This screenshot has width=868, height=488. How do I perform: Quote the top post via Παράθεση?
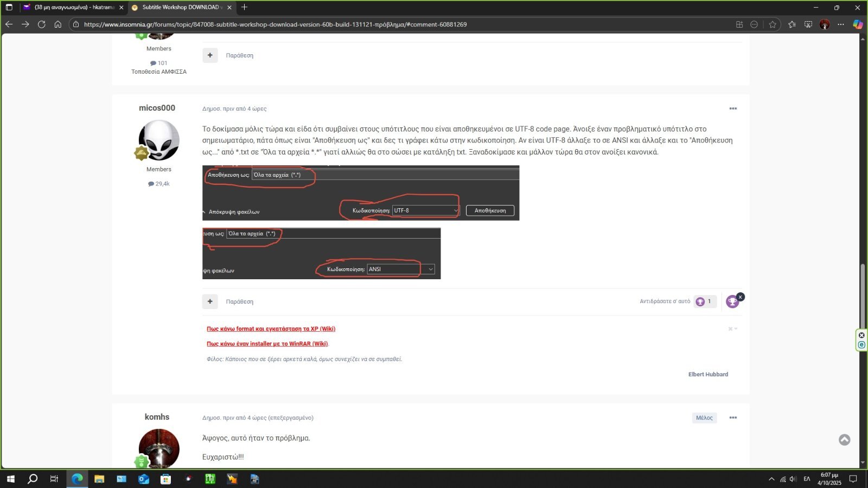[239, 55]
